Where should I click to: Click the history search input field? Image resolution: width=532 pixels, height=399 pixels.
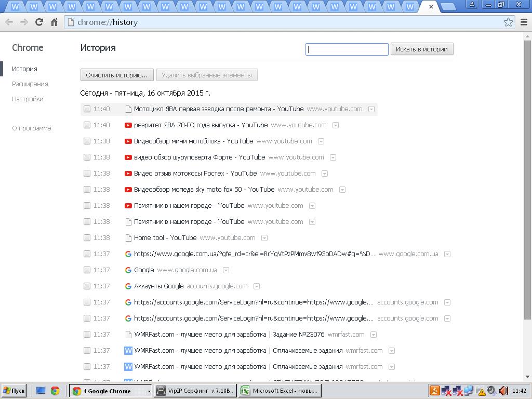point(347,49)
